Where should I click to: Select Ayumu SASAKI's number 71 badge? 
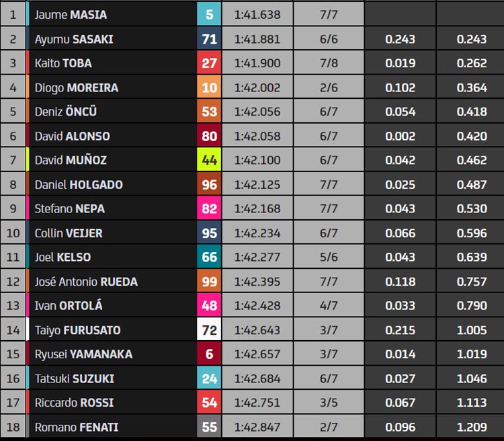tap(209, 39)
